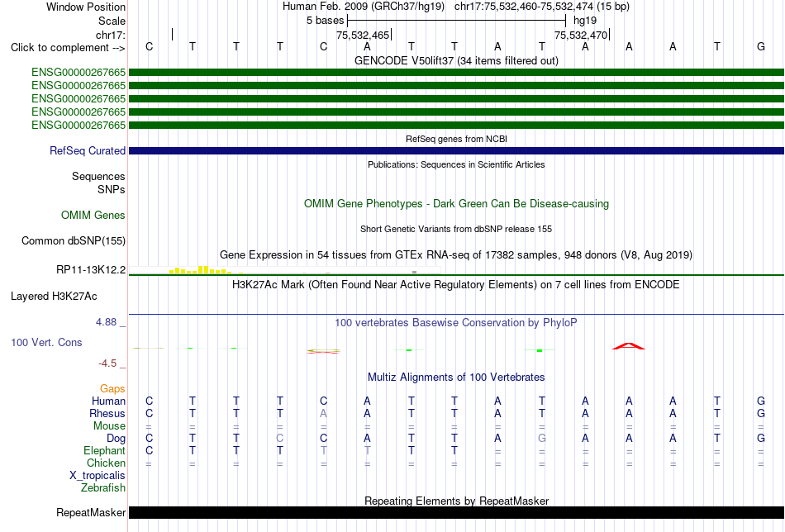Open 'Basewise Conservation by PhyloP' title

click(456, 323)
